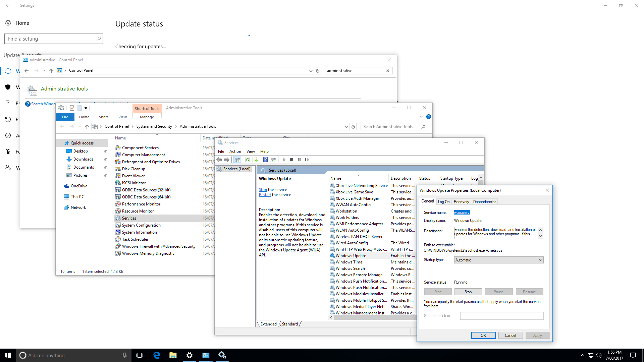Viewport: 644px width, 362px height.
Task: Expand the ribbon chevron in Administrative Tools
Action: pyautogui.click(x=421, y=117)
